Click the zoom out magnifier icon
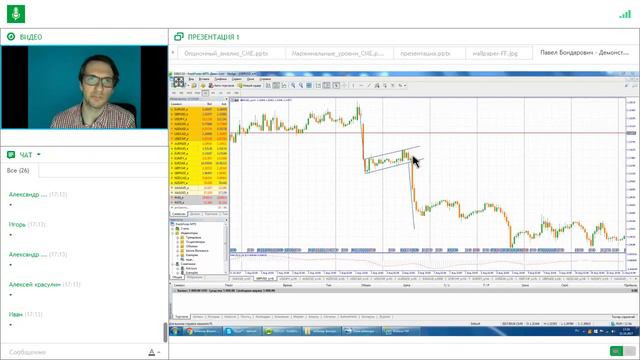This screenshot has height=360, width=640. coord(301,86)
